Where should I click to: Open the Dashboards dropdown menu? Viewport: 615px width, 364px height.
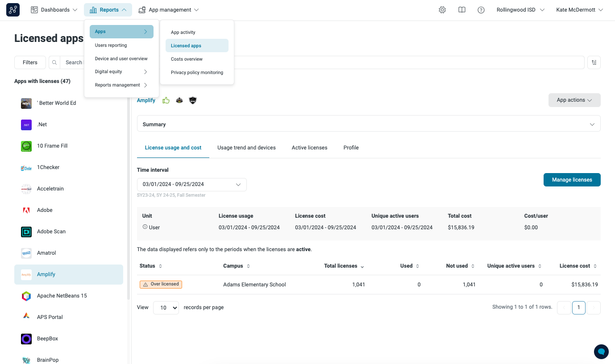54,10
